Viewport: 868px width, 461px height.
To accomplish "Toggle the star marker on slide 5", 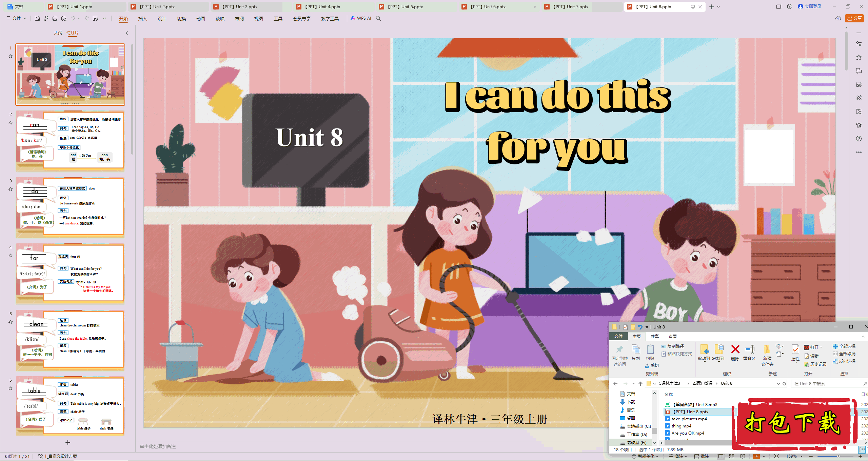I will (11, 322).
